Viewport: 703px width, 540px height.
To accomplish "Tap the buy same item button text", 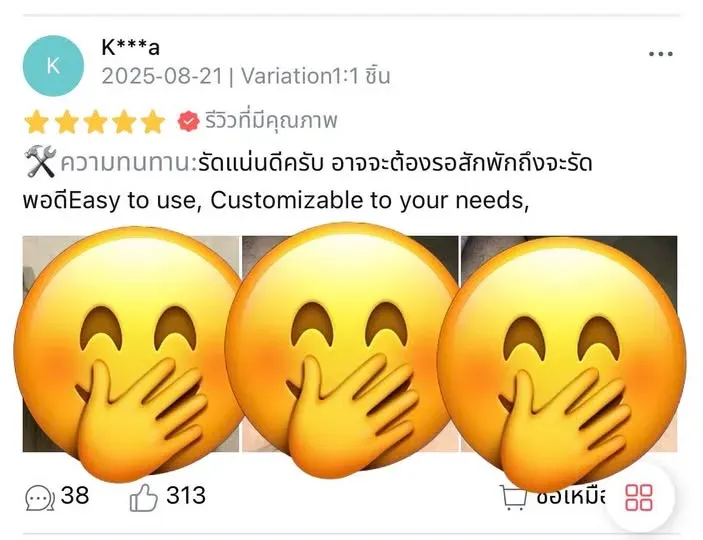I will pyautogui.click(x=570, y=497).
